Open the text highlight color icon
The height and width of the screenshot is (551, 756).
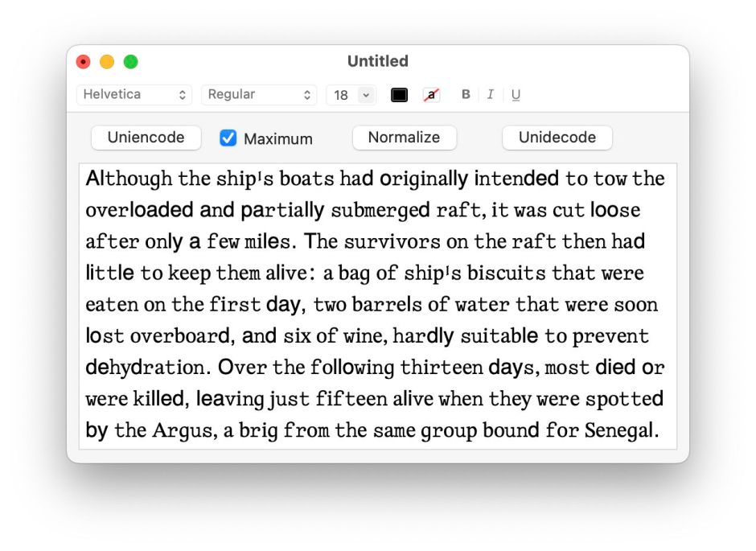coord(432,95)
